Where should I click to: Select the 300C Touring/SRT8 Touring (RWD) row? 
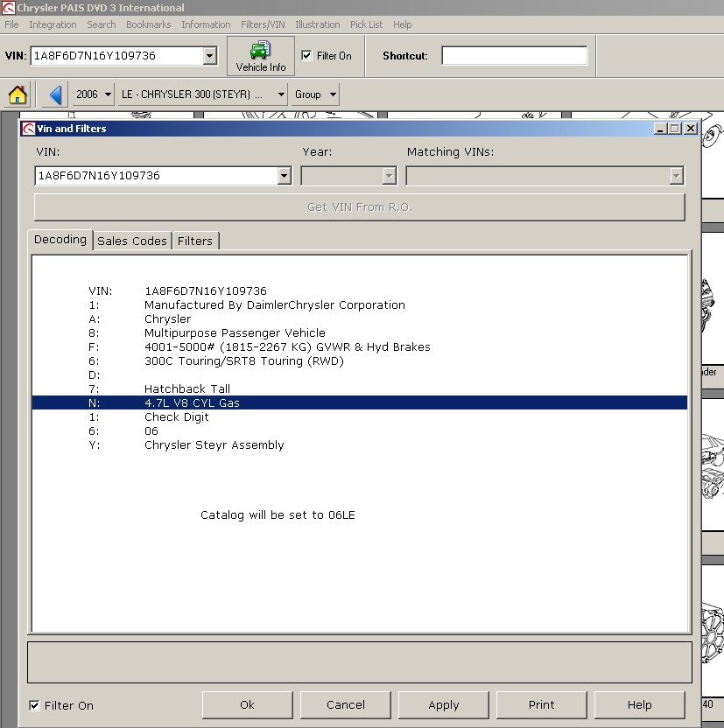(x=360, y=360)
